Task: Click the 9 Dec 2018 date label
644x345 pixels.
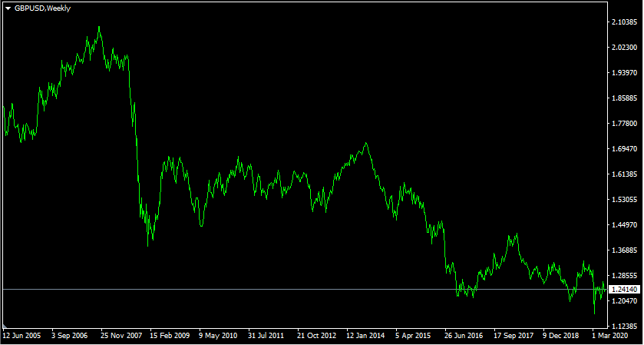Action: (x=561, y=336)
